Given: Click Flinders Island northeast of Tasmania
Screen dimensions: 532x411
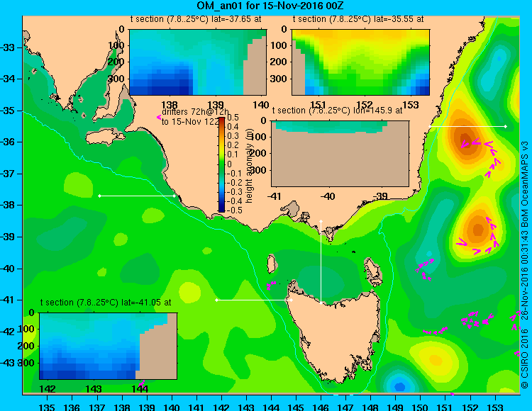Looking at the screenshot, I should pos(372,271).
